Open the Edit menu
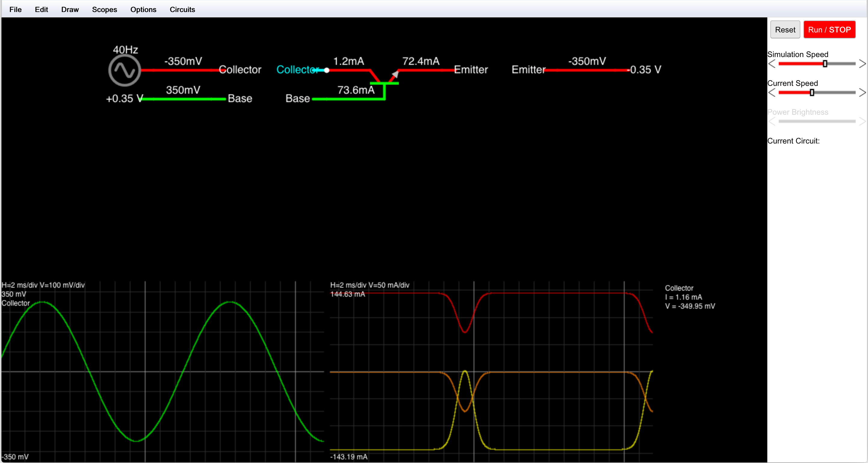Viewport: 868px width, 463px height. 41,9
